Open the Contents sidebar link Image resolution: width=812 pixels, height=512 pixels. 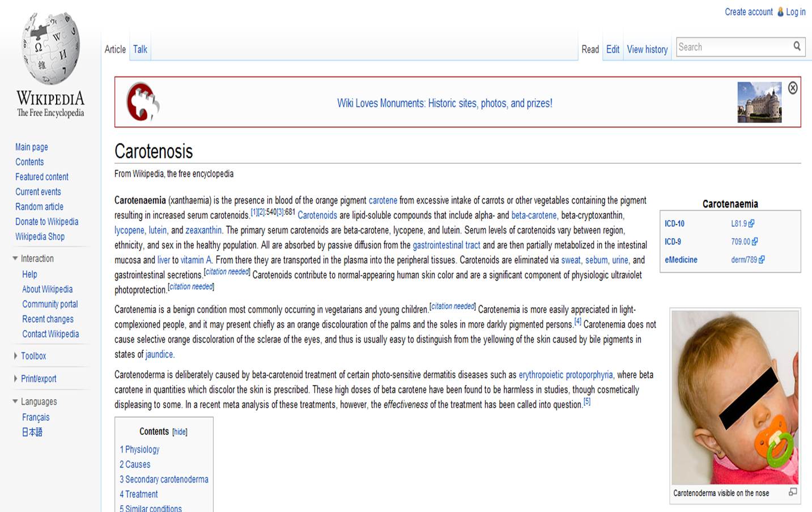point(29,162)
